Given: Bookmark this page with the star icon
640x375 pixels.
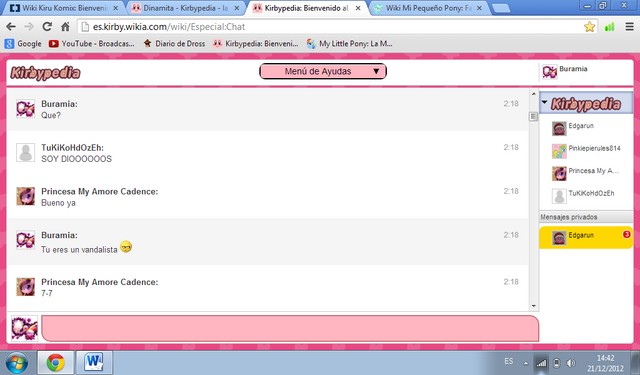Looking at the screenshot, I should pyautogui.click(x=589, y=27).
